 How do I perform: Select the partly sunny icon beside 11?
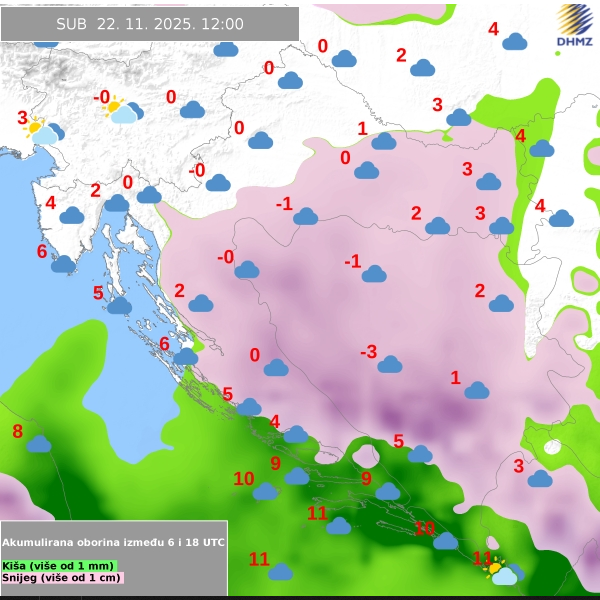[x=500, y=572]
